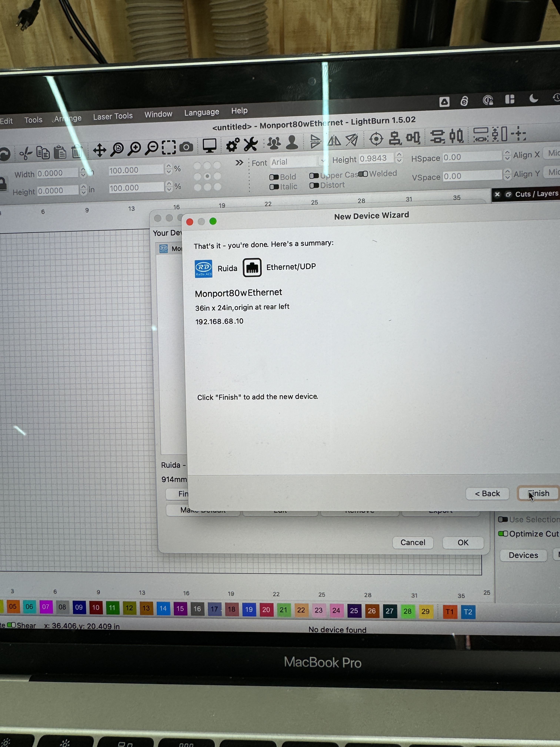Open the Help menu
The width and height of the screenshot is (560, 747).
coord(239,111)
